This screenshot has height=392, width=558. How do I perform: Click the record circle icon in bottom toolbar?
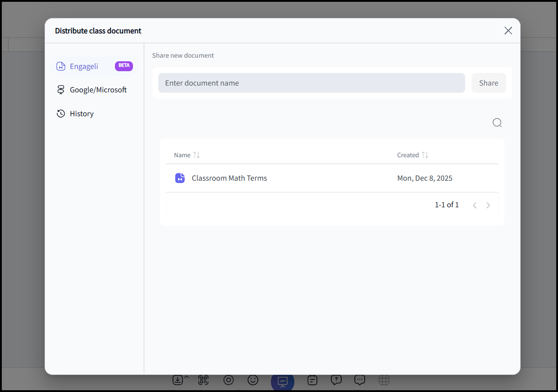click(x=229, y=380)
